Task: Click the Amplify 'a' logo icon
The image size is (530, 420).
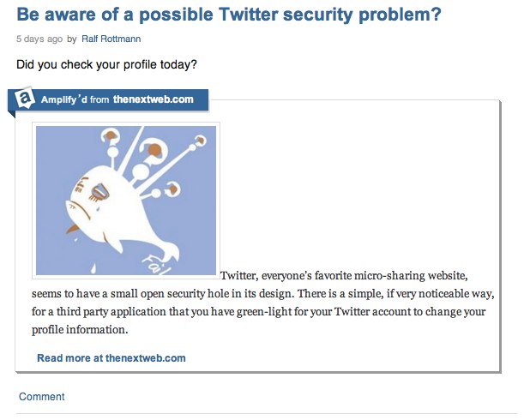Action: [25, 98]
